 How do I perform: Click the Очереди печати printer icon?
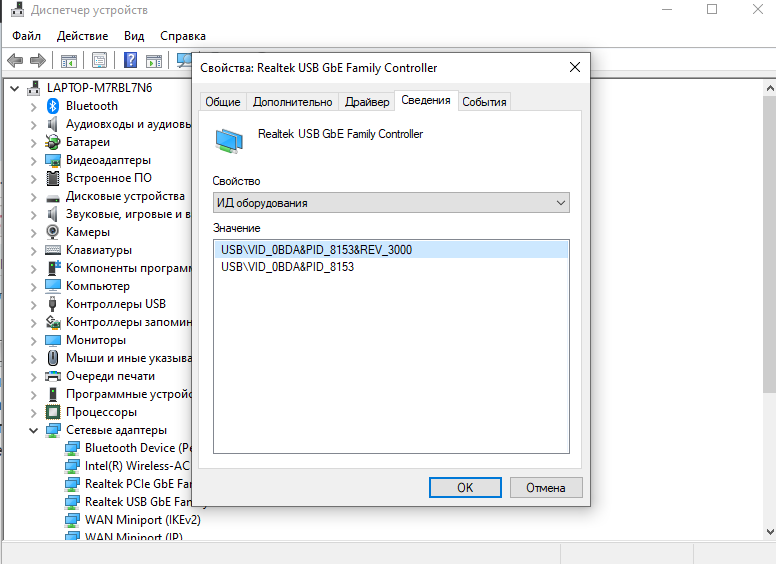coord(54,376)
